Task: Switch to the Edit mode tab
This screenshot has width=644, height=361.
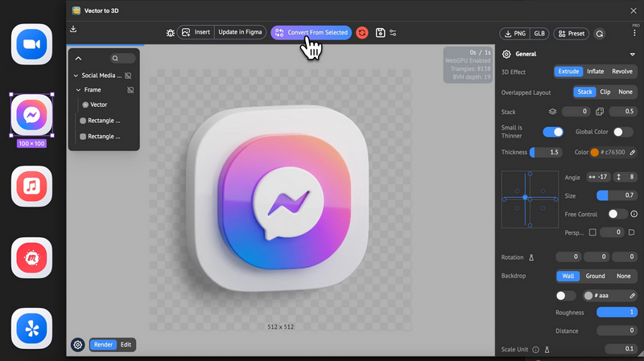Action: pyautogui.click(x=126, y=345)
